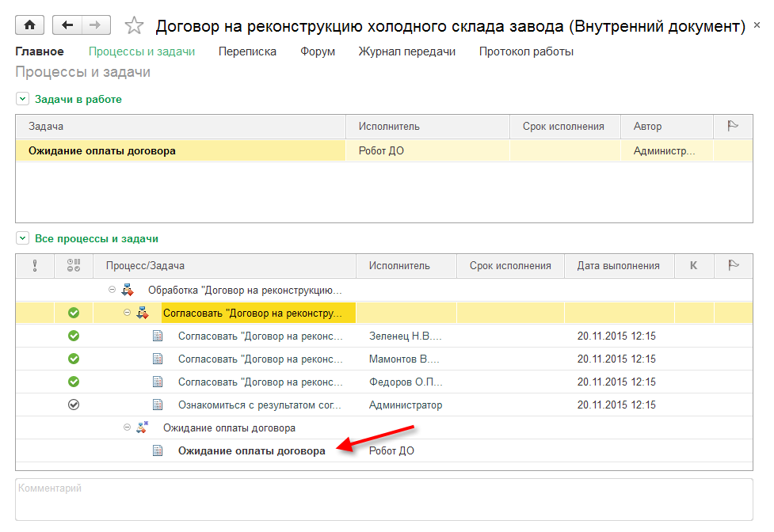
Task: Switch to the Переписка tab
Action: 247,51
